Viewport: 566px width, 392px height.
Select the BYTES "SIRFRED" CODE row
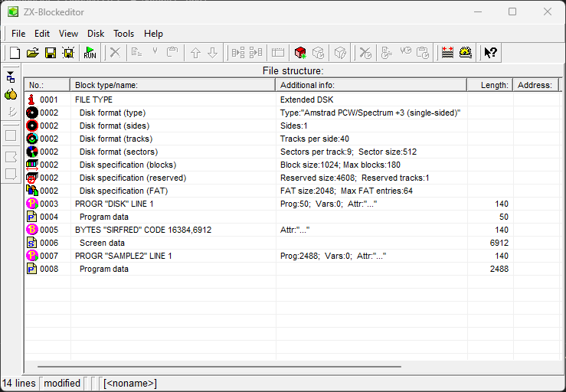click(292, 230)
